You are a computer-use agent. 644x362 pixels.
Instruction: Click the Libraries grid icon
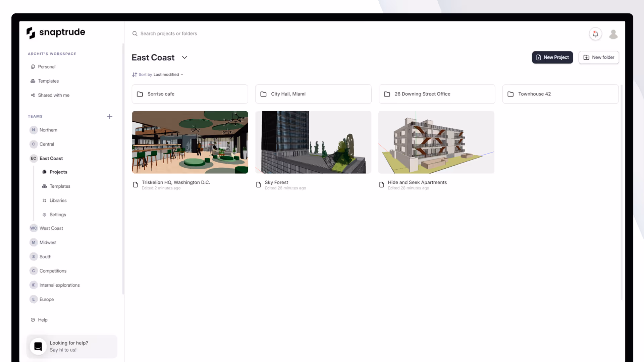point(44,200)
